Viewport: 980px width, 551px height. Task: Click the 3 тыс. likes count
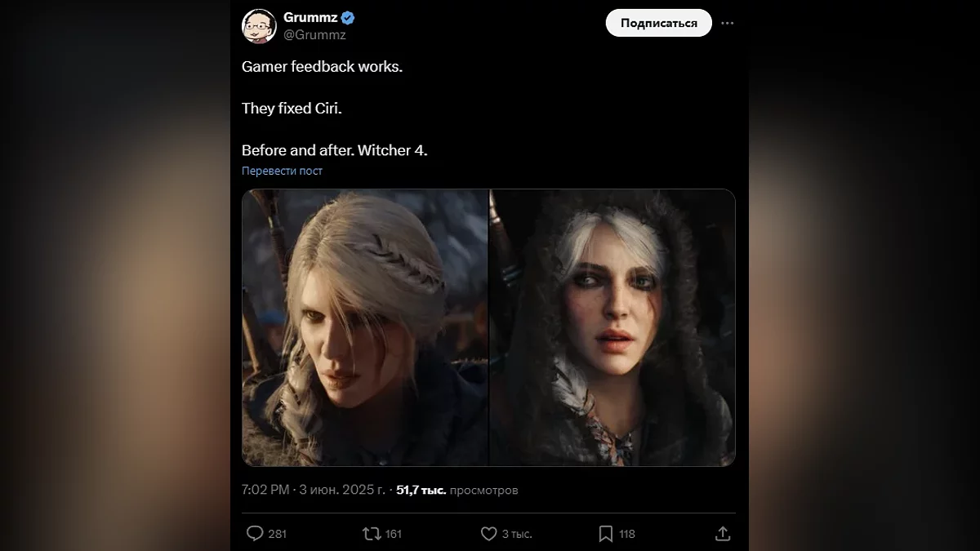point(517,534)
